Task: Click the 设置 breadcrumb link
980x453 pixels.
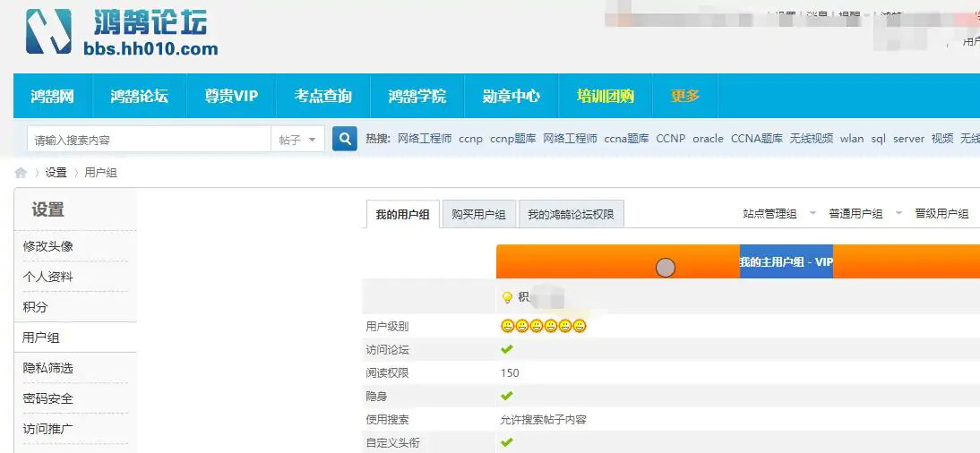Action: (x=56, y=173)
